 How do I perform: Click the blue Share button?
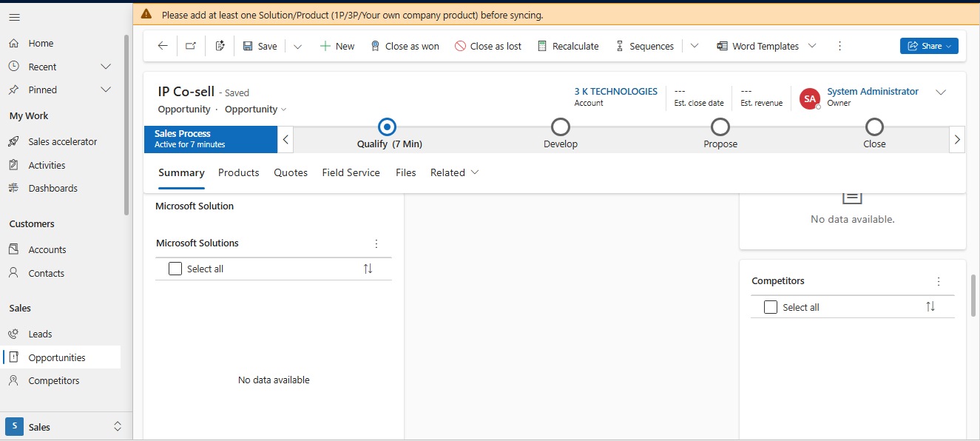coord(928,46)
